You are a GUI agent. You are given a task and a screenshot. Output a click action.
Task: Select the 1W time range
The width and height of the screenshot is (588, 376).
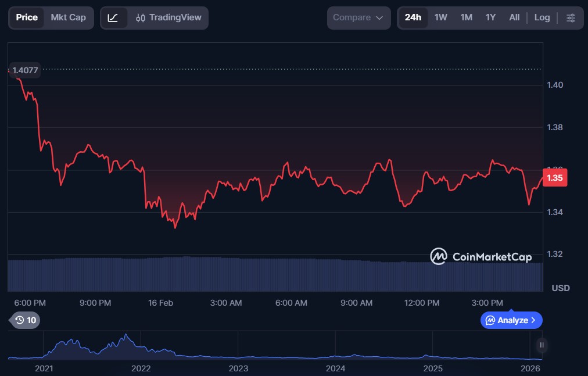pos(441,18)
